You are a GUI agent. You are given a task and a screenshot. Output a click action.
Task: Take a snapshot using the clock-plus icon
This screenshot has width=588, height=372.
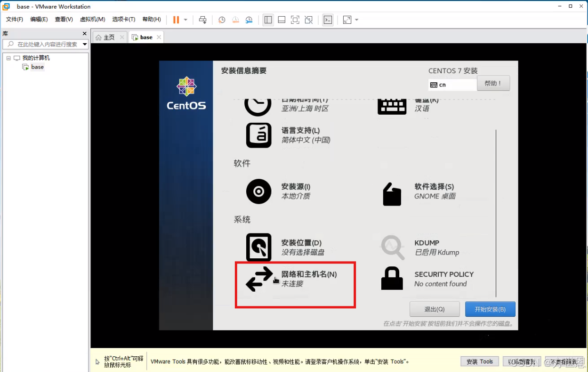coord(222,20)
